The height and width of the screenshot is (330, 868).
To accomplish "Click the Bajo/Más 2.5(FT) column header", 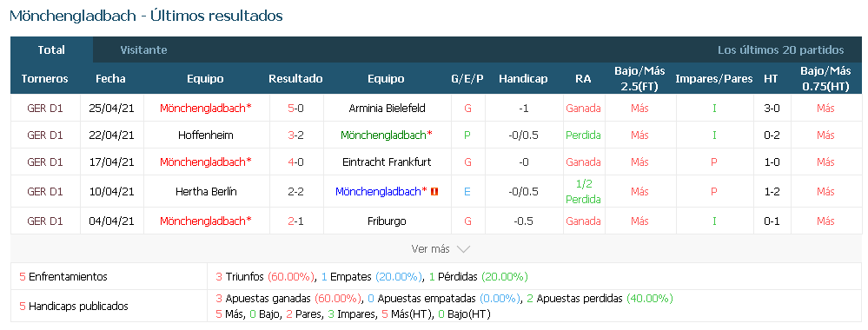I will coord(639,79).
